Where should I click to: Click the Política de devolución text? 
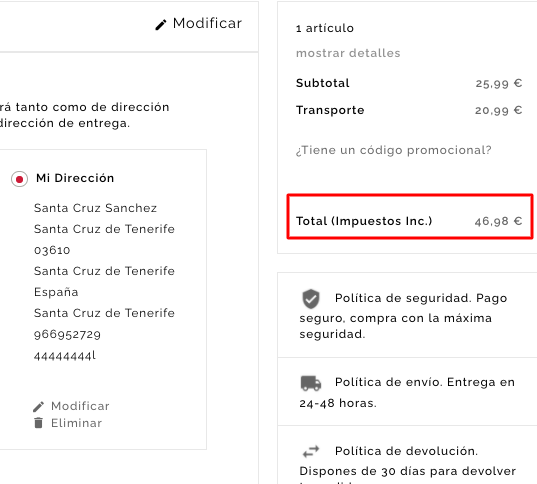pyautogui.click(x=406, y=451)
